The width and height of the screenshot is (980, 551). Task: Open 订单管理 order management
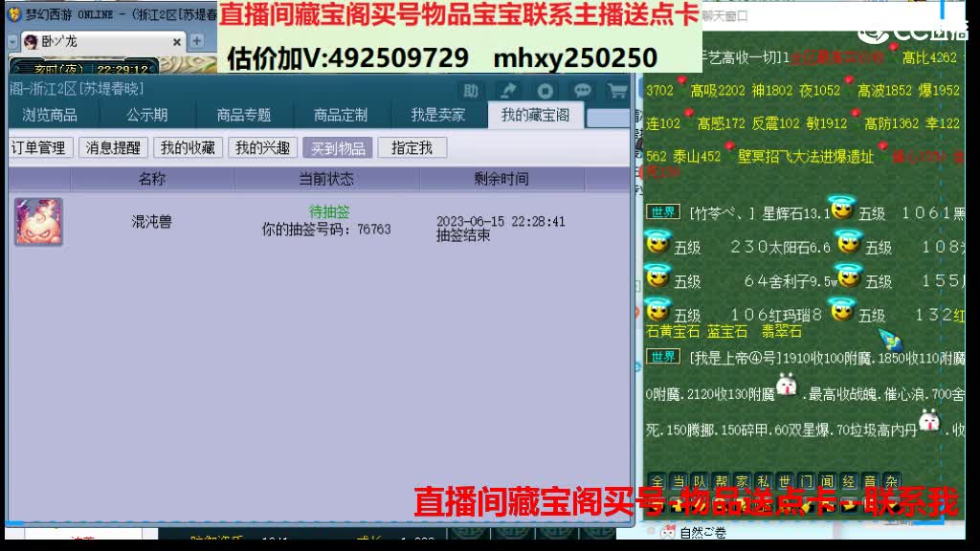point(38,148)
